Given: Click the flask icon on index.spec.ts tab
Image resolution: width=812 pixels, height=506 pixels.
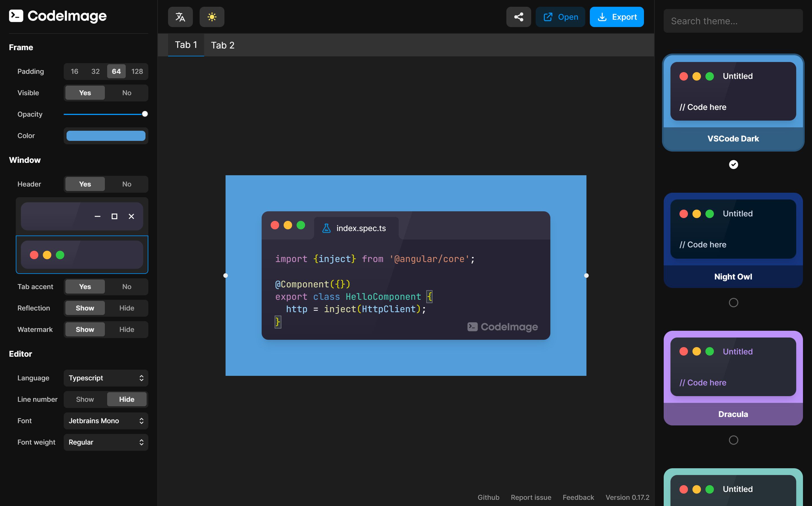Looking at the screenshot, I should 326,228.
